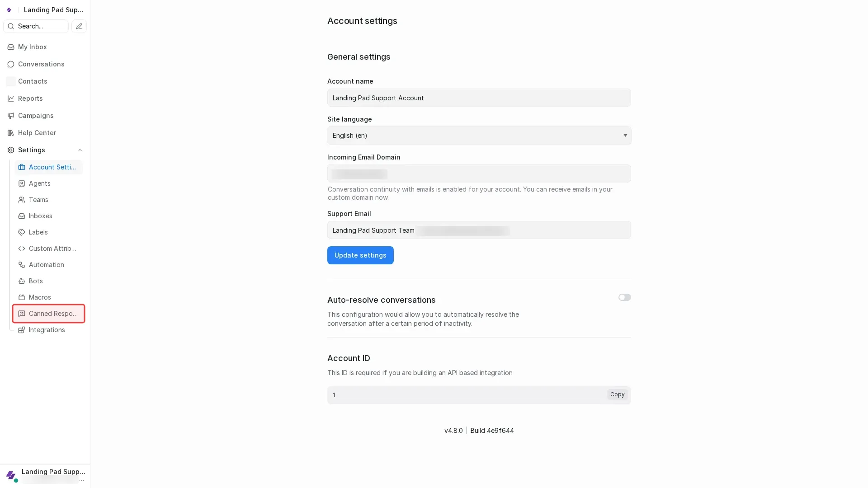Open Reports via the chart icon
The image size is (868, 488).
11,99
